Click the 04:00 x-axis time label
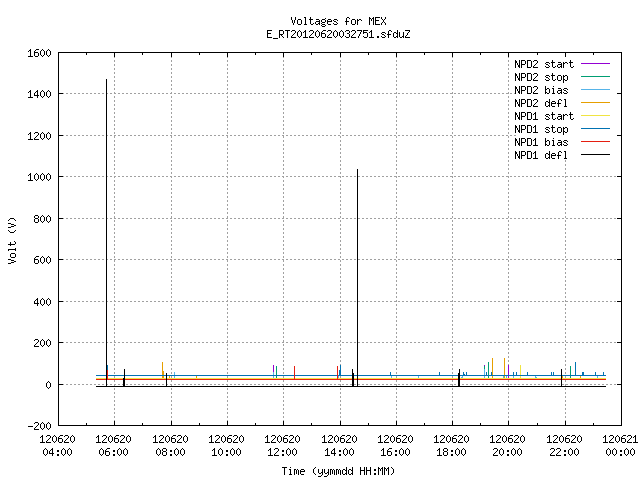Image resolution: width=640 pixels, height=480 pixels. 57,452
